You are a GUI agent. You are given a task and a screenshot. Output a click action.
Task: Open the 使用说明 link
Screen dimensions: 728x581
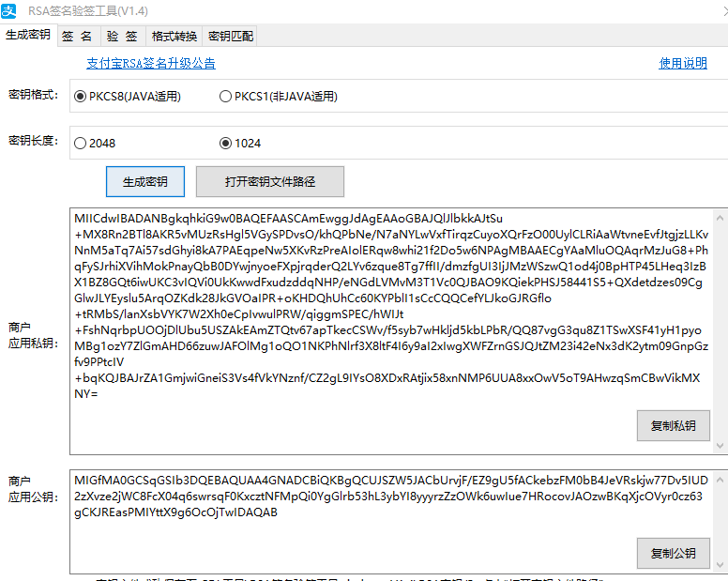click(683, 63)
